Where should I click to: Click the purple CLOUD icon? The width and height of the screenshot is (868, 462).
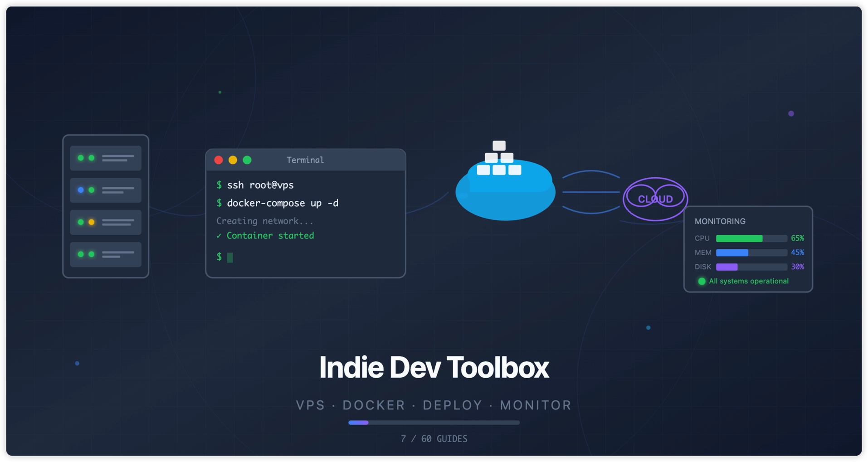click(655, 199)
